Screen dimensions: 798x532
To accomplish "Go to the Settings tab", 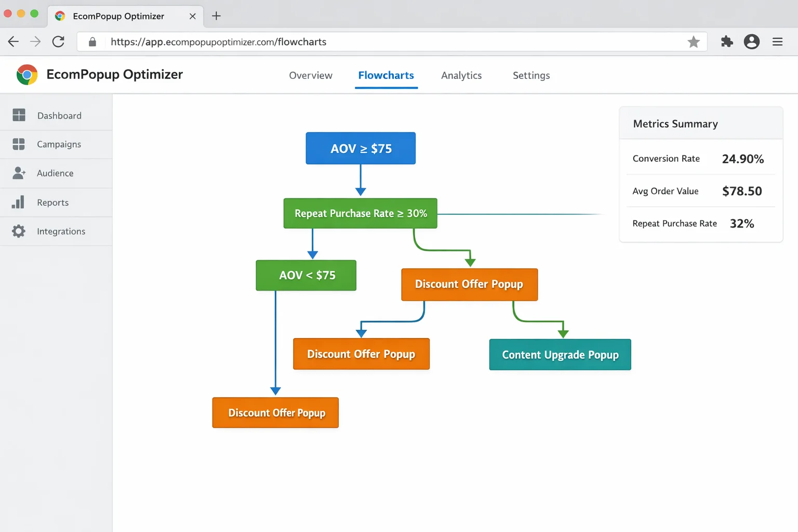I will 531,75.
